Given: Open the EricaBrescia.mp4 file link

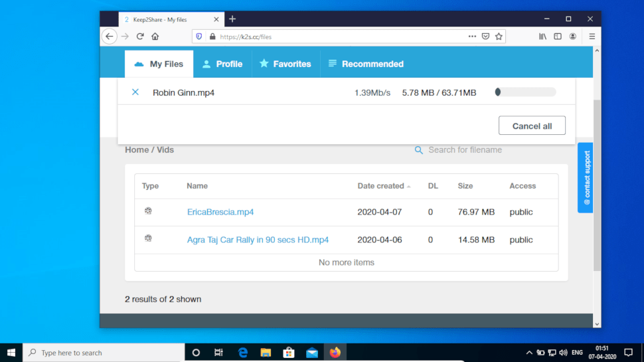Looking at the screenshot, I should point(220,212).
